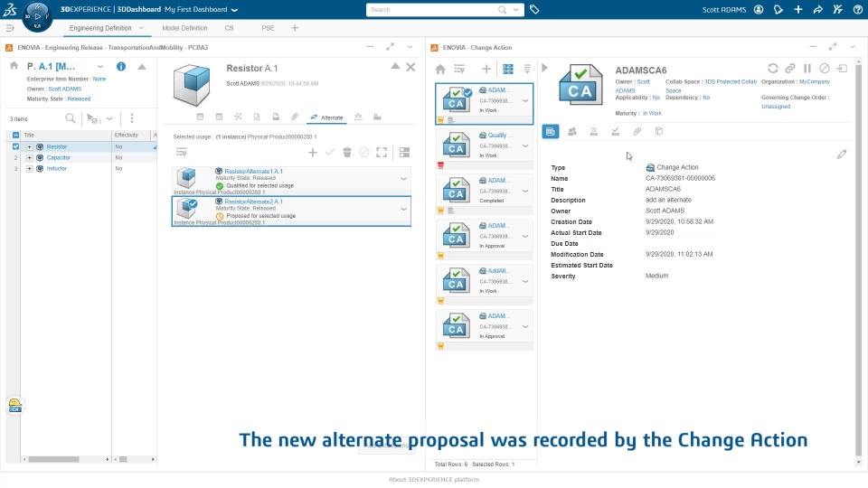Viewport: 868px width, 488px height.
Task: Open the Properties tab of ADAMSCA6
Action: pyautogui.click(x=551, y=131)
